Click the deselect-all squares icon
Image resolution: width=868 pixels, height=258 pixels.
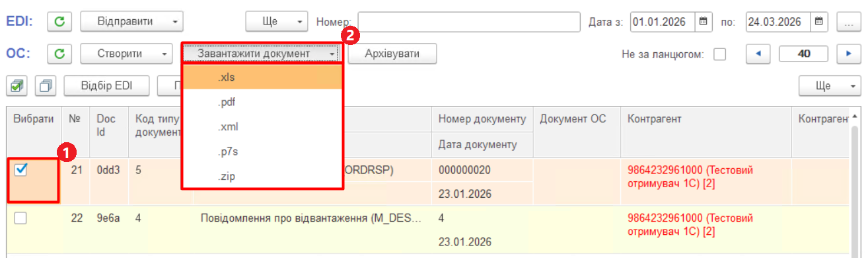(x=46, y=86)
